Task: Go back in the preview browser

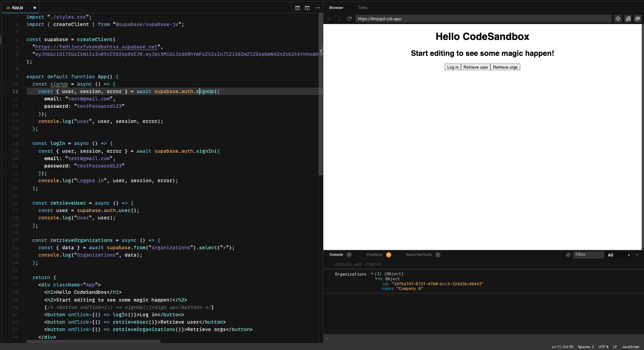Action: (x=330, y=19)
